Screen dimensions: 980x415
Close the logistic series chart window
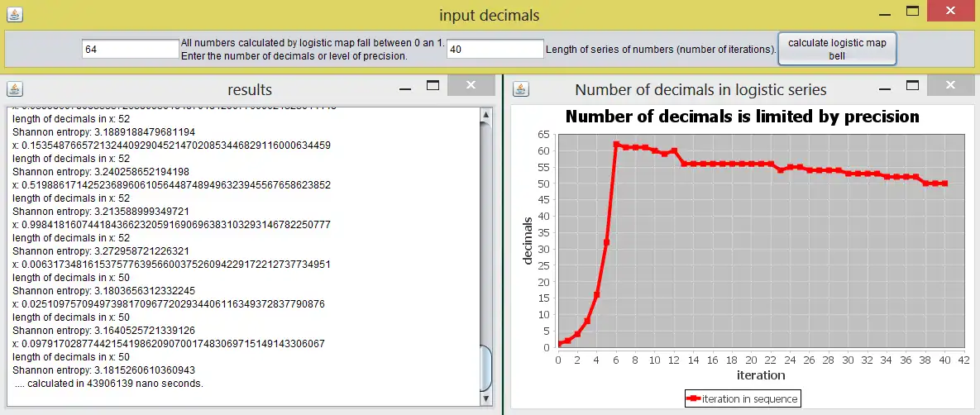(x=950, y=85)
